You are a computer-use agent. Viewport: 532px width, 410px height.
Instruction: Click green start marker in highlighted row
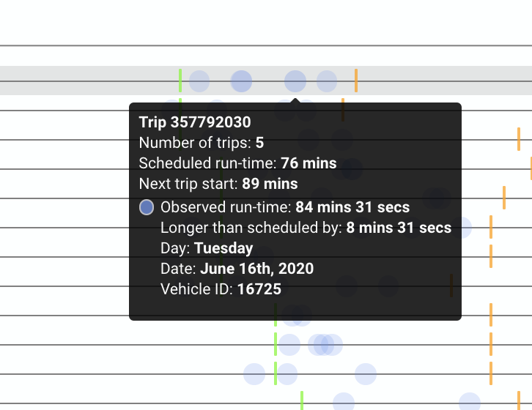coord(180,81)
